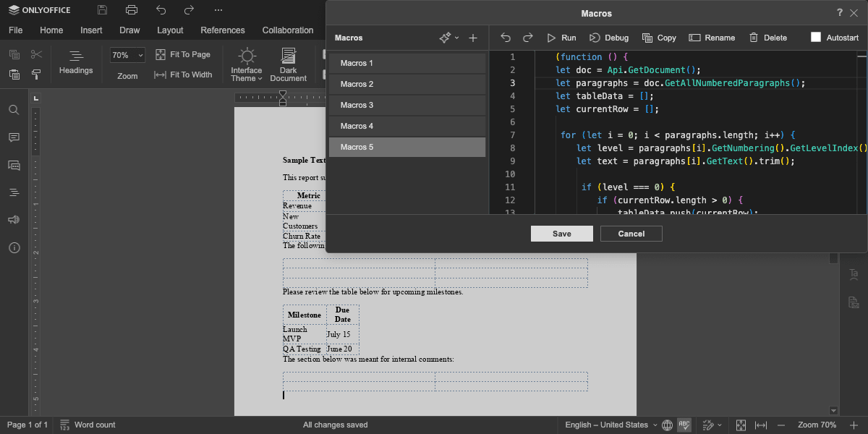Viewport: 868px width, 434px height.
Task: Select Macros 2 in the list
Action: [x=407, y=85]
